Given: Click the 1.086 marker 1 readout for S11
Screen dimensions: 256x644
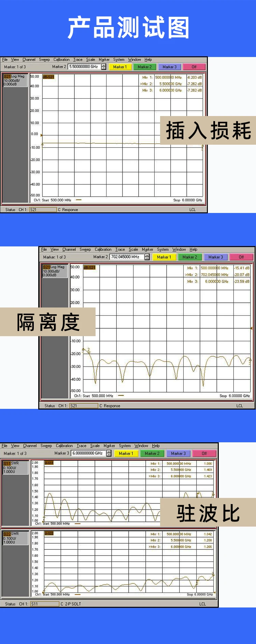Looking at the screenshot, I should coord(208,464).
